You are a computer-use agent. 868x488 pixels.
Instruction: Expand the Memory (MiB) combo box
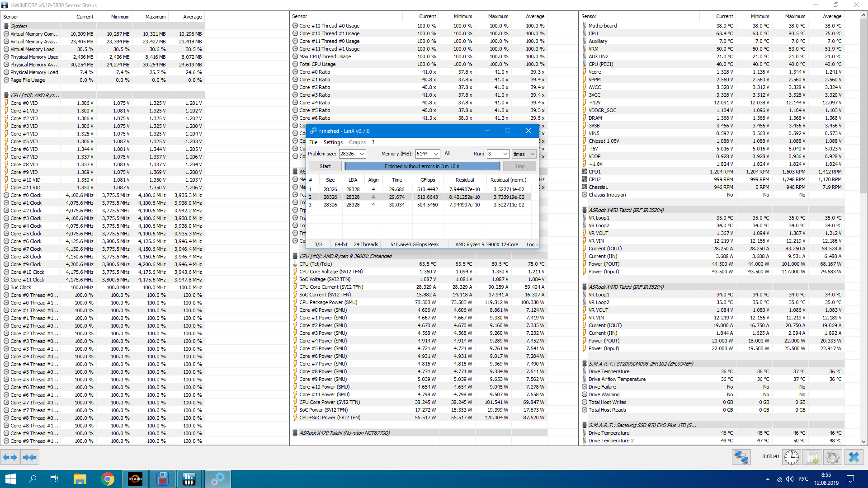[x=436, y=154]
